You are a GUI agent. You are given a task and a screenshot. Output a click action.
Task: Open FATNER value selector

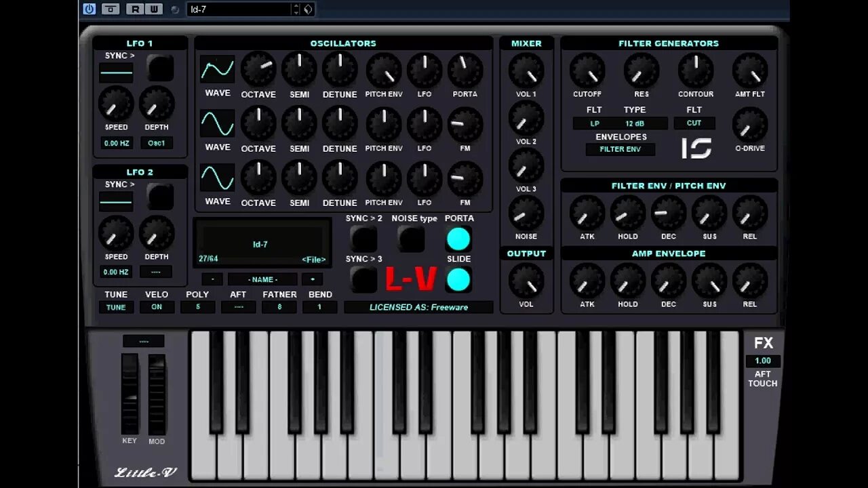point(279,307)
